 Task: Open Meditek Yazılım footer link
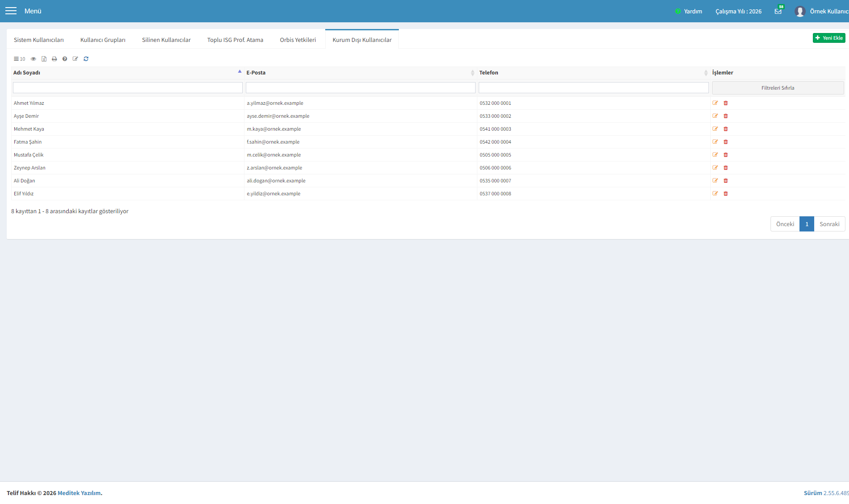pos(79,493)
